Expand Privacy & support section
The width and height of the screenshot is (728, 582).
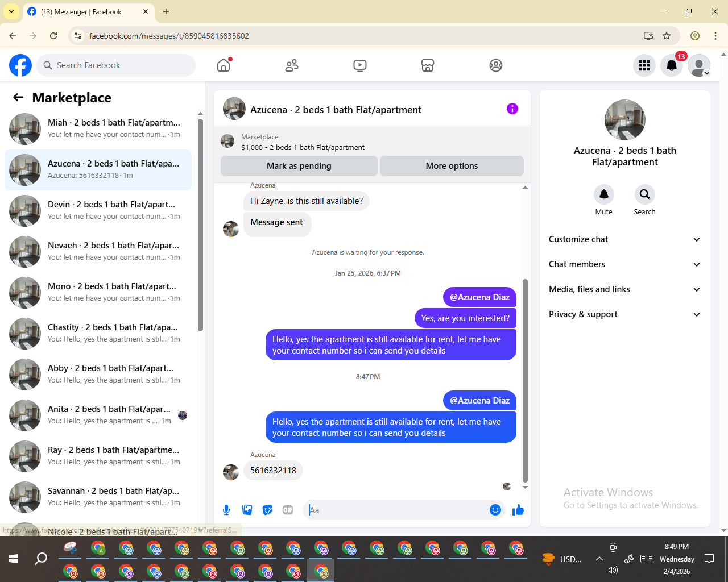624,314
